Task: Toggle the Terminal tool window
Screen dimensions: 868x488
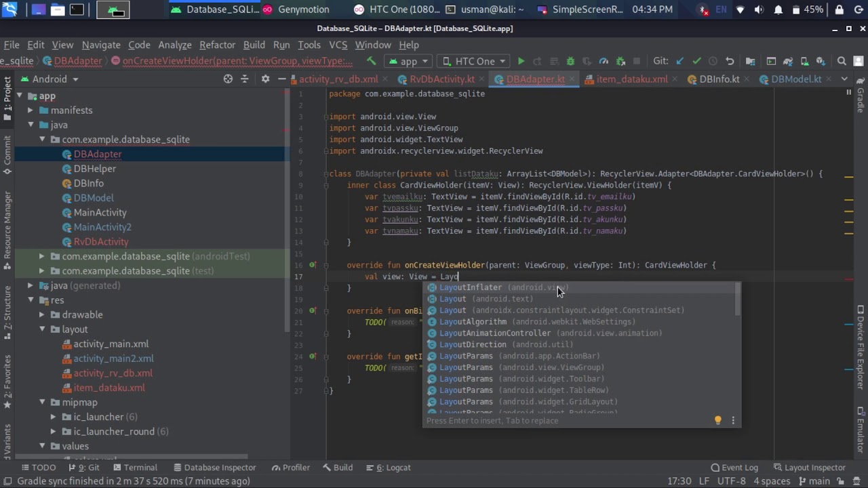Action: [135, 468]
